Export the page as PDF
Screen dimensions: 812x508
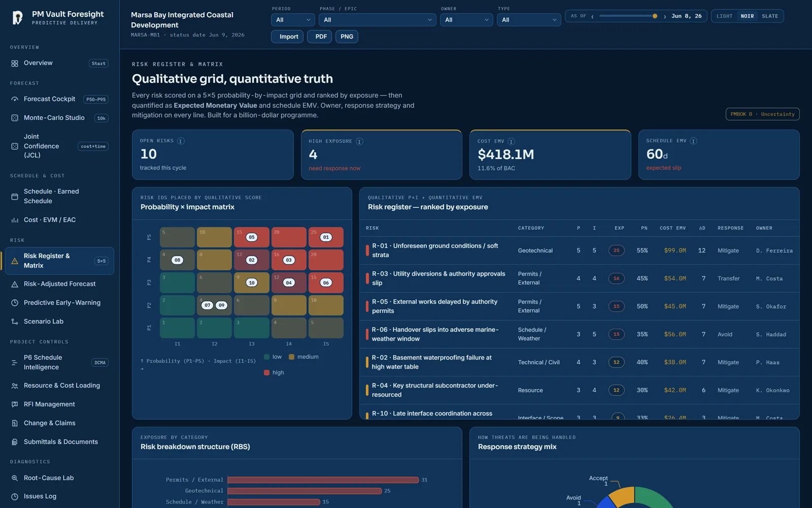tap(319, 37)
